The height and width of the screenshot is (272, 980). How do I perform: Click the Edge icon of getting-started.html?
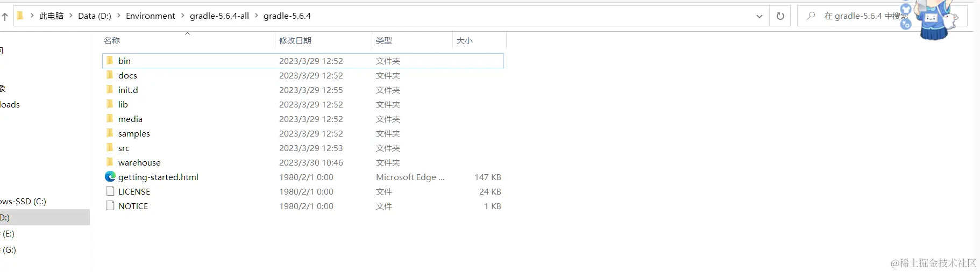click(x=110, y=176)
